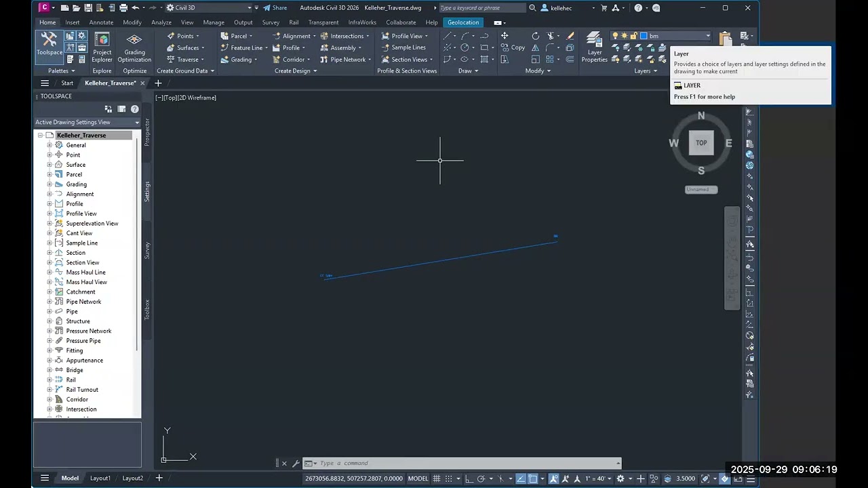Select Corridor item in settings tree
868x488 pixels.
77,399
